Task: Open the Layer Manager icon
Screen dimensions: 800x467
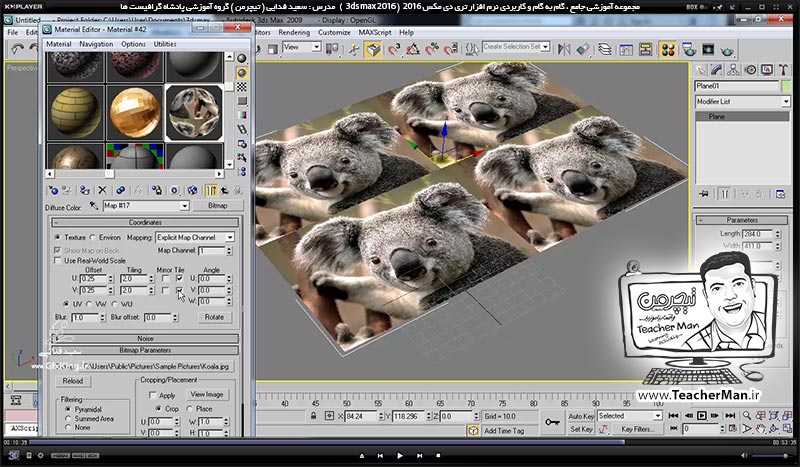Action: click(605, 50)
